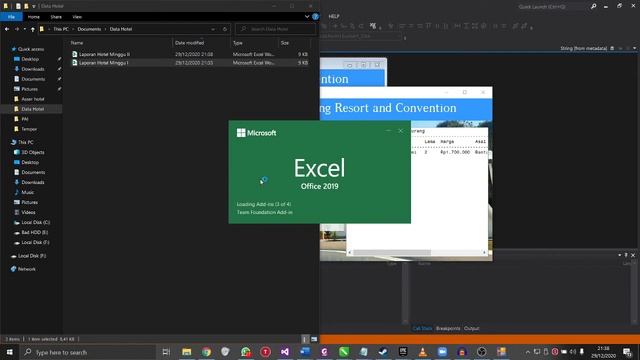Image resolution: width=640 pixels, height=360 pixels.
Task: Open OBS Studio from the taskbar
Action: (482, 352)
